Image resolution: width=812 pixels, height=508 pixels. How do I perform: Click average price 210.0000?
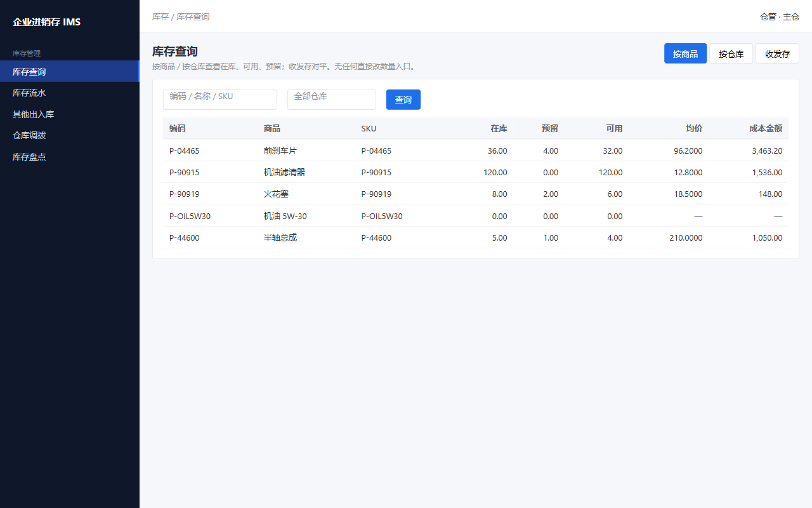[x=686, y=237]
